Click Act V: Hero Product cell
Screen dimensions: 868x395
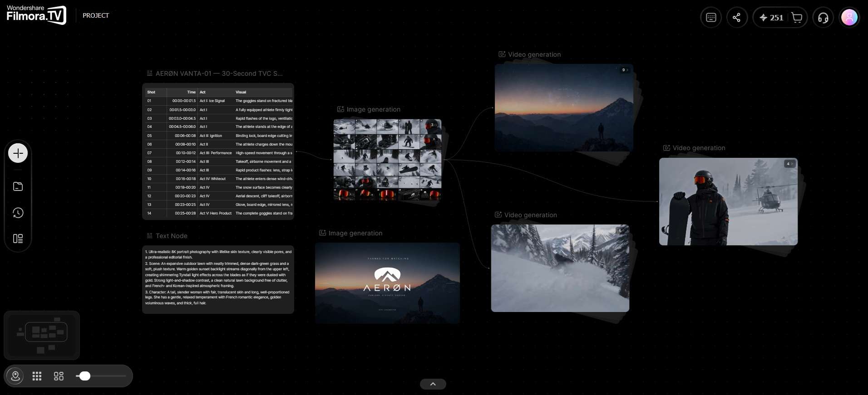pos(216,213)
